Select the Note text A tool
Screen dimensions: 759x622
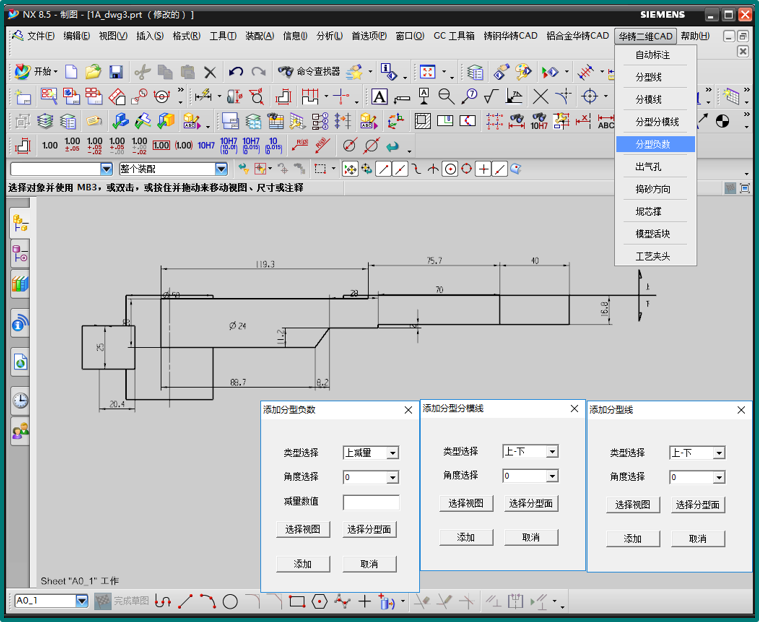tap(380, 97)
